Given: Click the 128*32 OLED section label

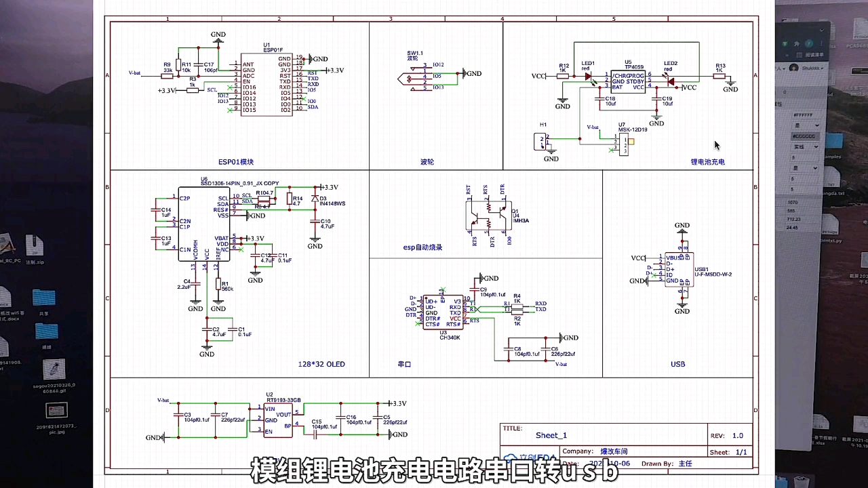Looking at the screenshot, I should pos(321,364).
